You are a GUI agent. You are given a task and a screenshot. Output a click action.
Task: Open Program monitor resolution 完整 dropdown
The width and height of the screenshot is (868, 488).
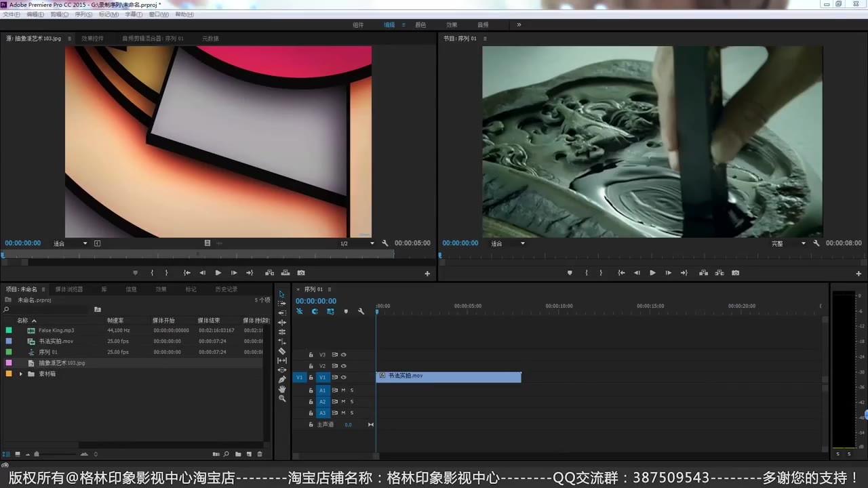[x=789, y=243]
